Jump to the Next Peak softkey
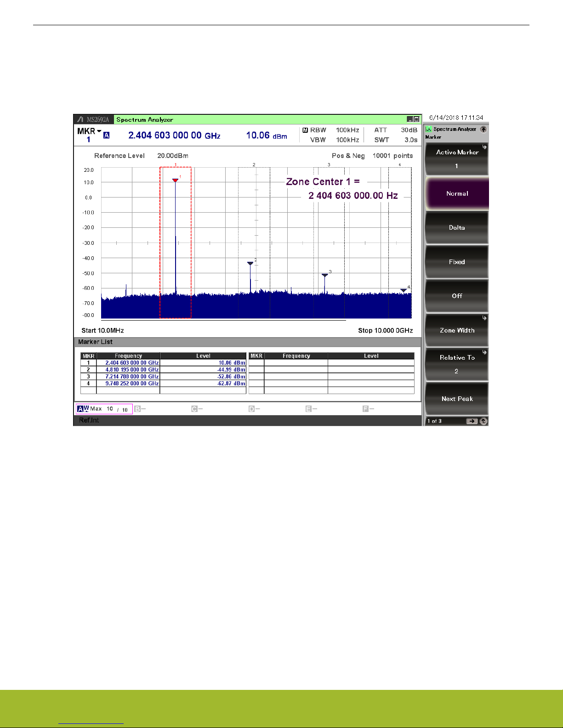 457,399
